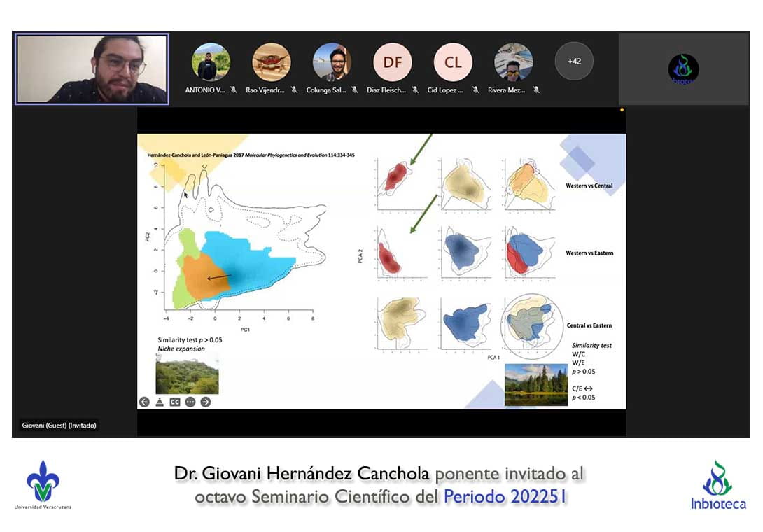763x532 pixels.
Task: Click the previous slide arrow button
Action: 144,402
